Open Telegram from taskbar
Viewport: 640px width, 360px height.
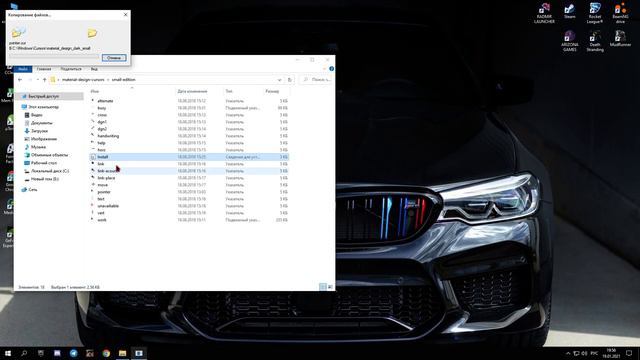coord(73,353)
